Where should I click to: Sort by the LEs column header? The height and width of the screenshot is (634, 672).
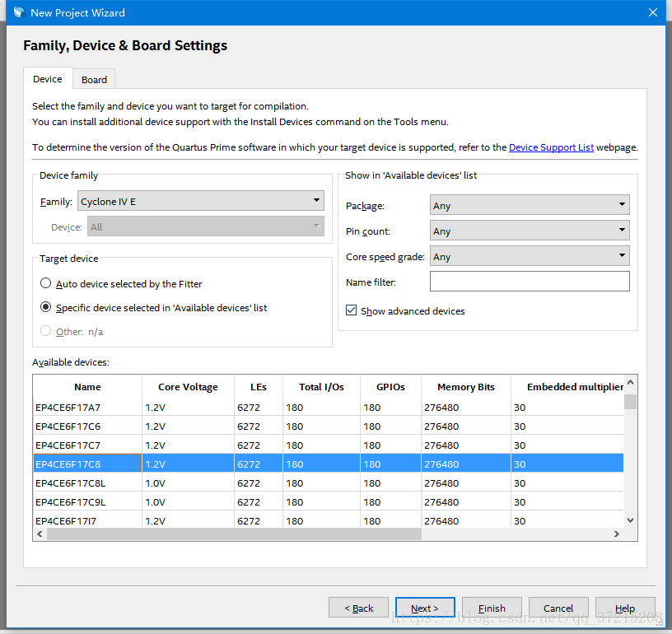pyautogui.click(x=259, y=387)
